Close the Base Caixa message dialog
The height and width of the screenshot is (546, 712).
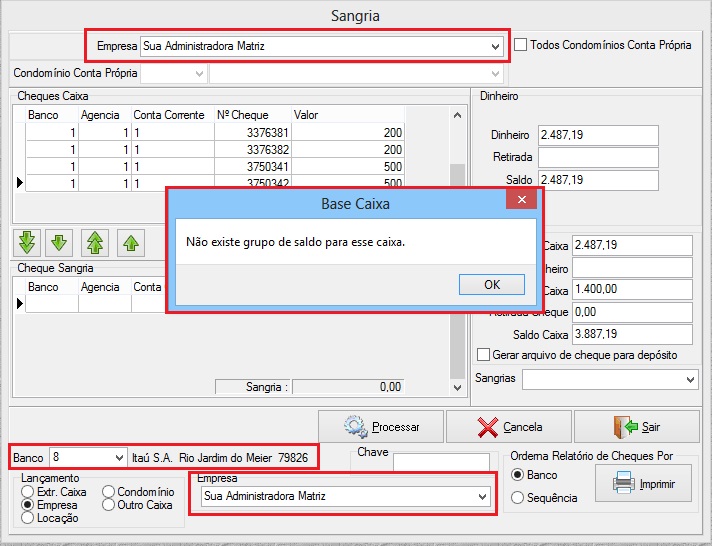tap(521, 201)
